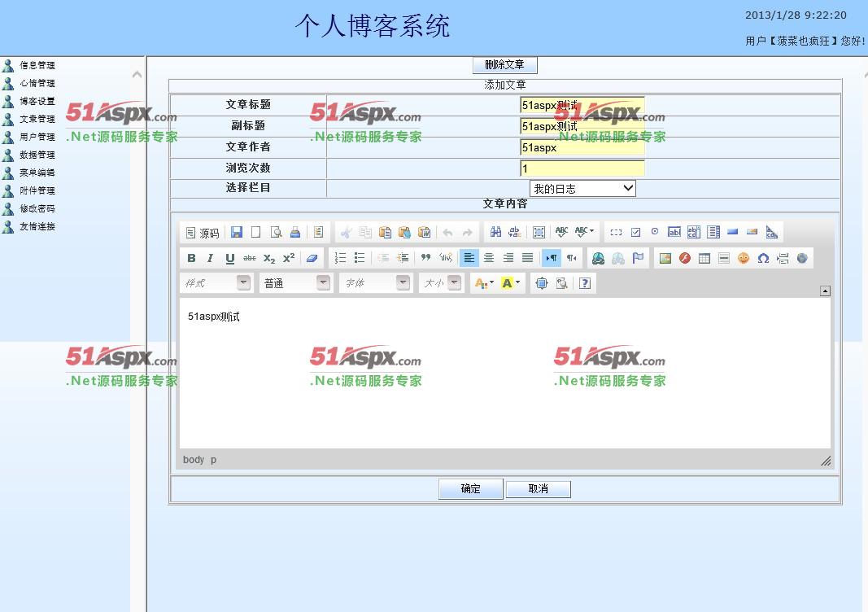Run the Check Spelling icon
Screen dimensions: 868x612
click(x=562, y=232)
